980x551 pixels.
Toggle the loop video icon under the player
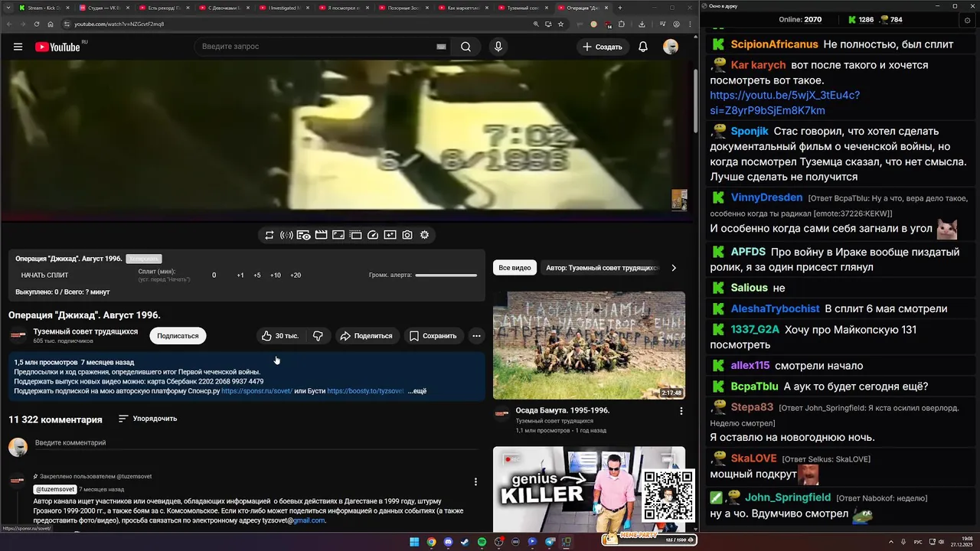point(269,235)
